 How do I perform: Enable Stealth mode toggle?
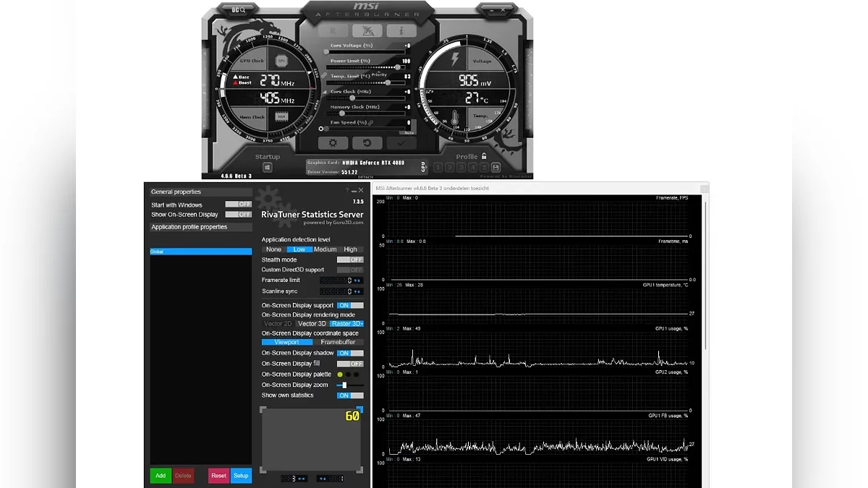[x=350, y=260]
